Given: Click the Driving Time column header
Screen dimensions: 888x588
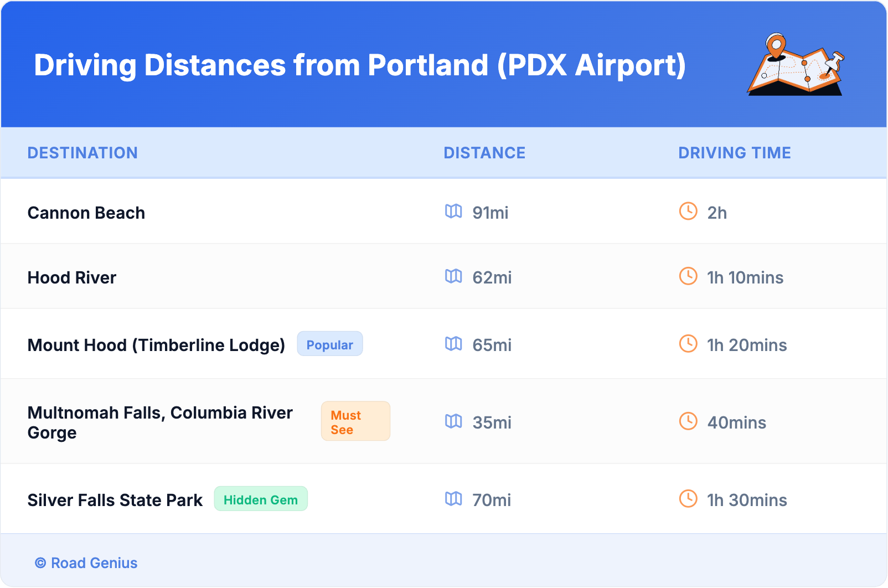Looking at the screenshot, I should tap(735, 153).
